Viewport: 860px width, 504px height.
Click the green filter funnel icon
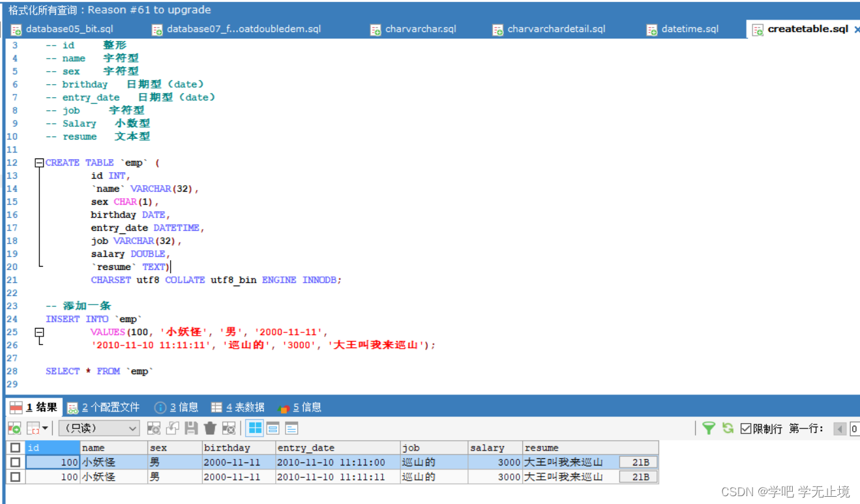coord(709,428)
